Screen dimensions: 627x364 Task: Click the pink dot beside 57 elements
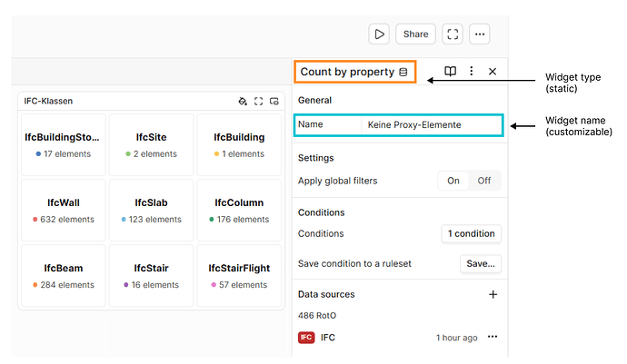click(x=214, y=285)
